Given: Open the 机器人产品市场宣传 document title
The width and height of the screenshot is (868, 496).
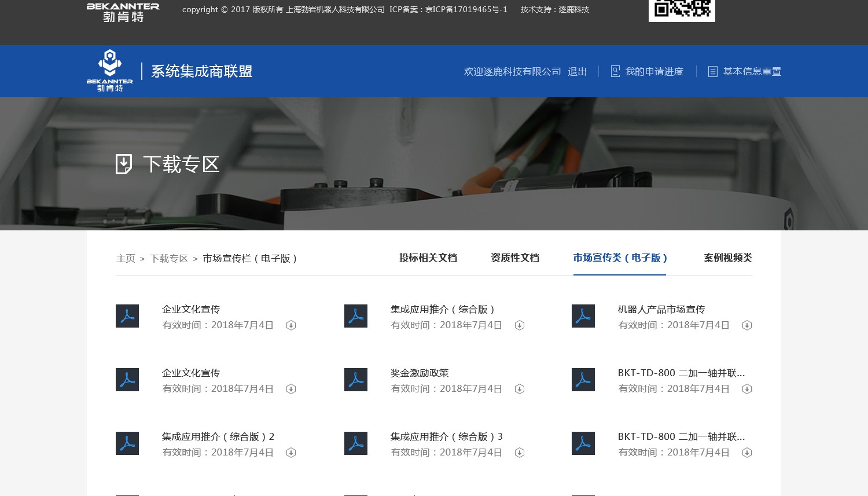Looking at the screenshot, I should pos(661,310).
